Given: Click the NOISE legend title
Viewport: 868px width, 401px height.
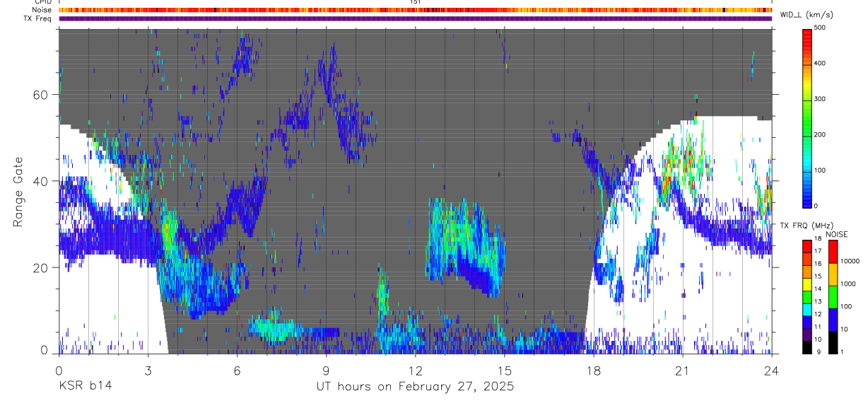Looking at the screenshot, I should [836, 234].
